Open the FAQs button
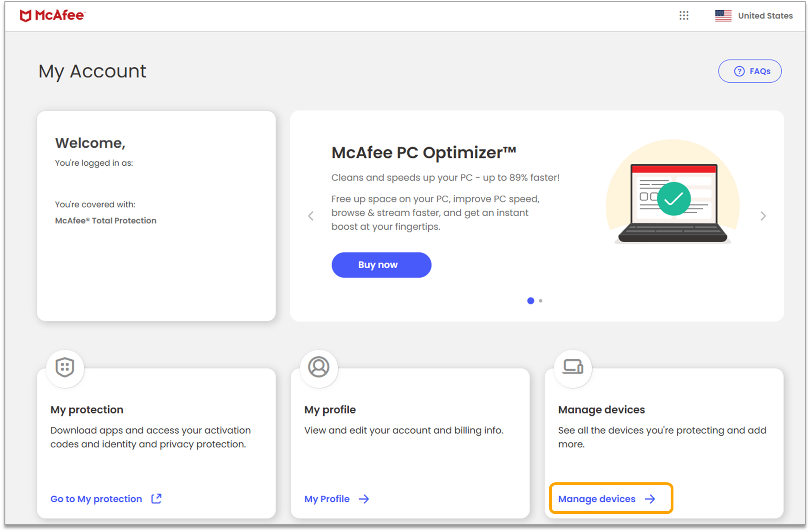Image resolution: width=810 pixels, height=532 pixels. tap(750, 71)
